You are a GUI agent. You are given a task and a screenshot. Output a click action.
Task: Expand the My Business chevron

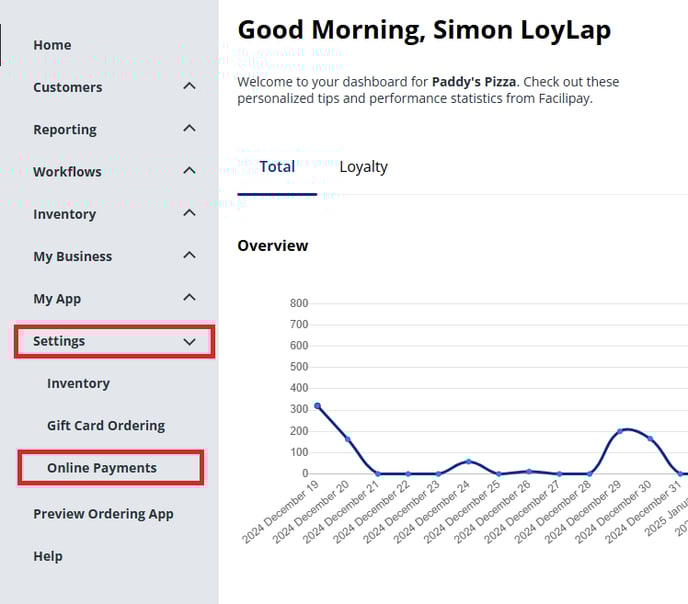(189, 256)
